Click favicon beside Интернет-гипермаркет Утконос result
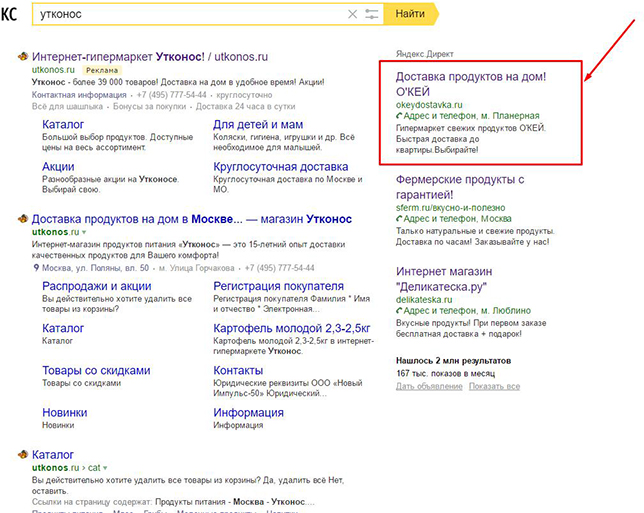Image resolution: width=644 pixels, height=513 pixels. click(x=23, y=56)
